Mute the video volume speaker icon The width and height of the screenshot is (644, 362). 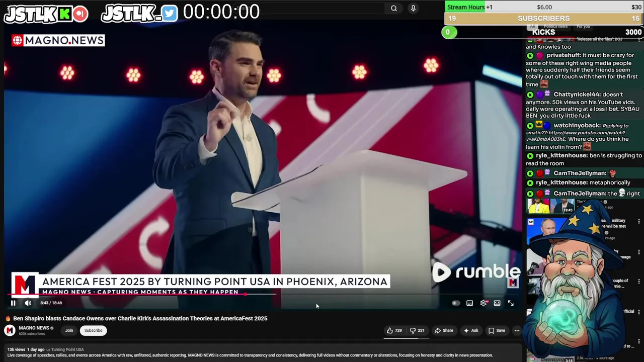coord(28,303)
